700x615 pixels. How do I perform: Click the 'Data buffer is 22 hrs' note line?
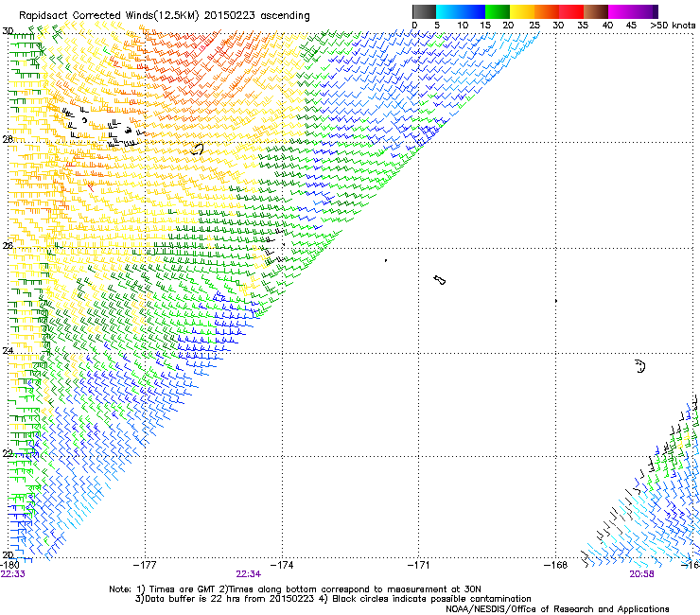[333, 599]
